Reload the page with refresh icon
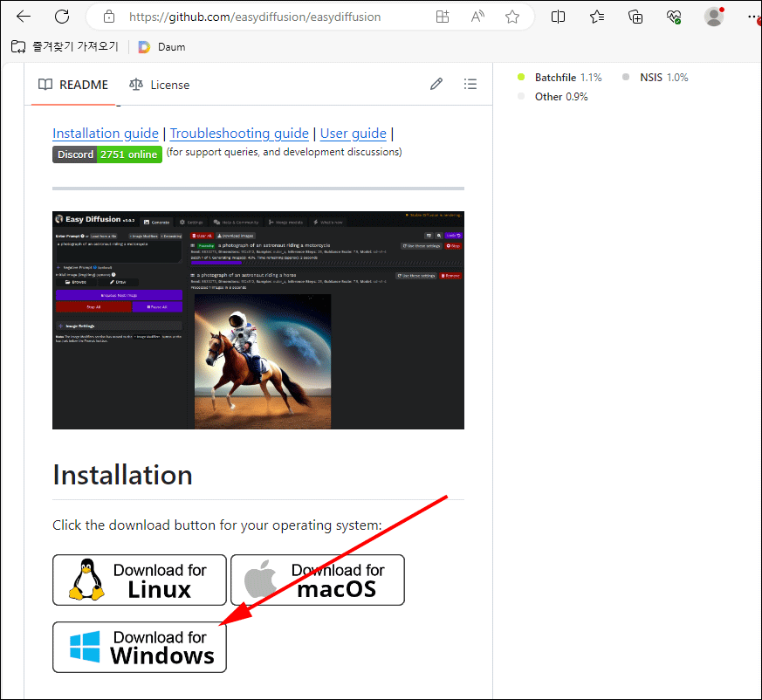This screenshot has height=700, width=762. [x=62, y=17]
